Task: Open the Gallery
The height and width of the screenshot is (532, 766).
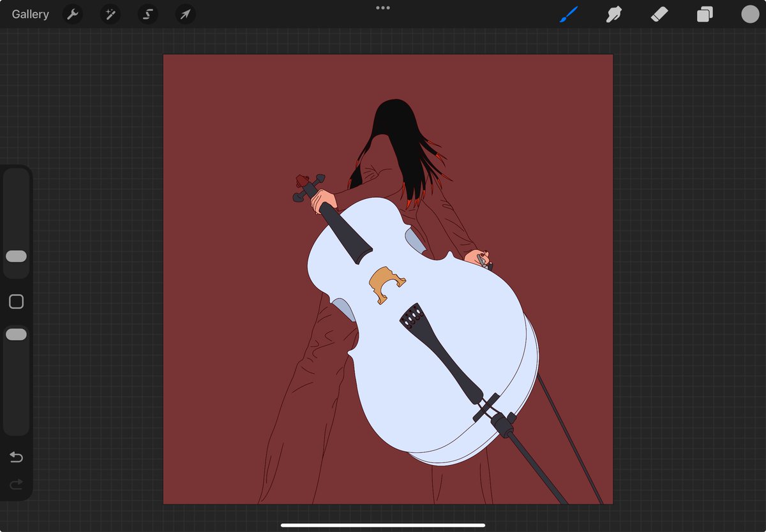Action: 30,14
